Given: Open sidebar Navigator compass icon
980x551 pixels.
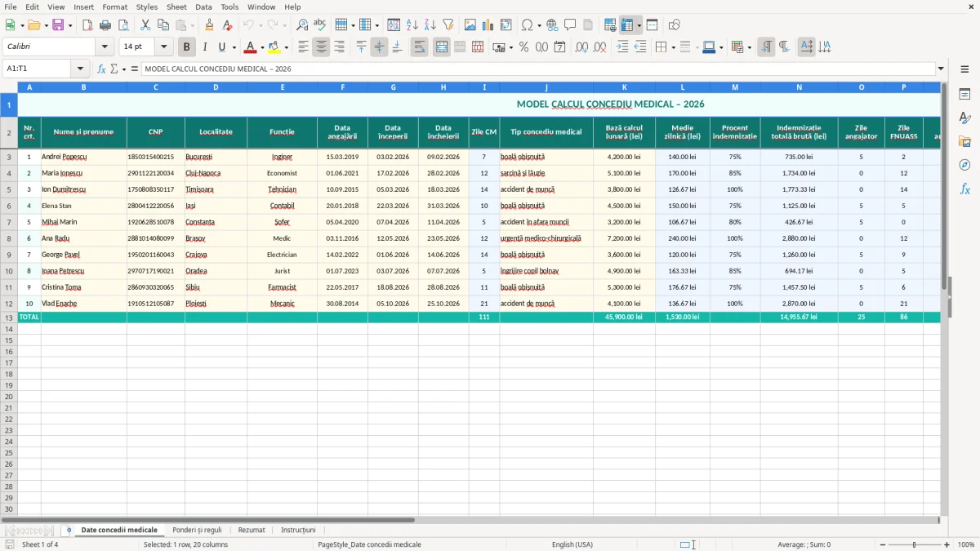Looking at the screenshot, I should click(964, 165).
